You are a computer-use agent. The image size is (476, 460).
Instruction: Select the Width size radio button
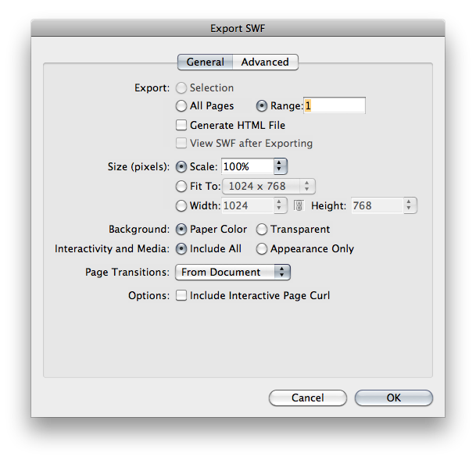[182, 206]
